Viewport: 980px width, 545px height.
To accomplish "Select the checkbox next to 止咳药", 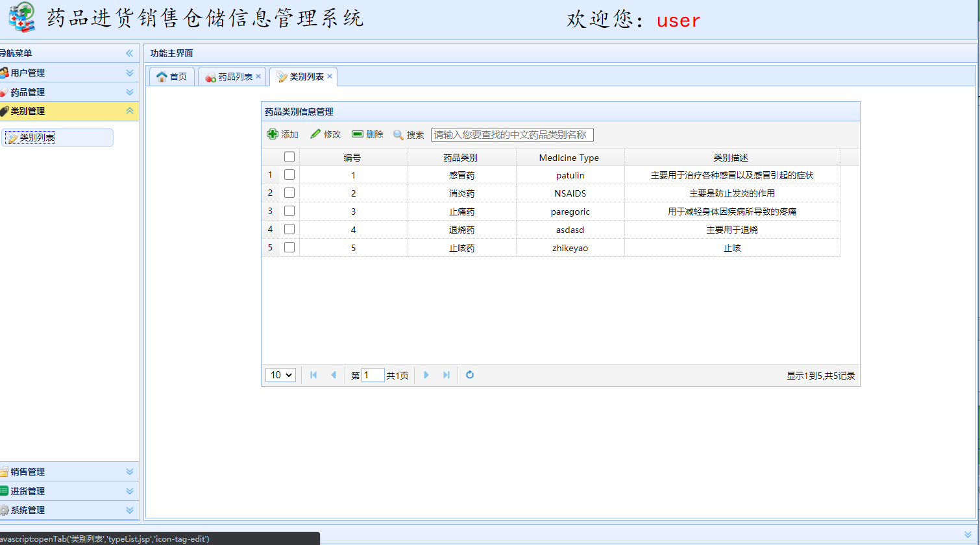I will pyautogui.click(x=289, y=247).
